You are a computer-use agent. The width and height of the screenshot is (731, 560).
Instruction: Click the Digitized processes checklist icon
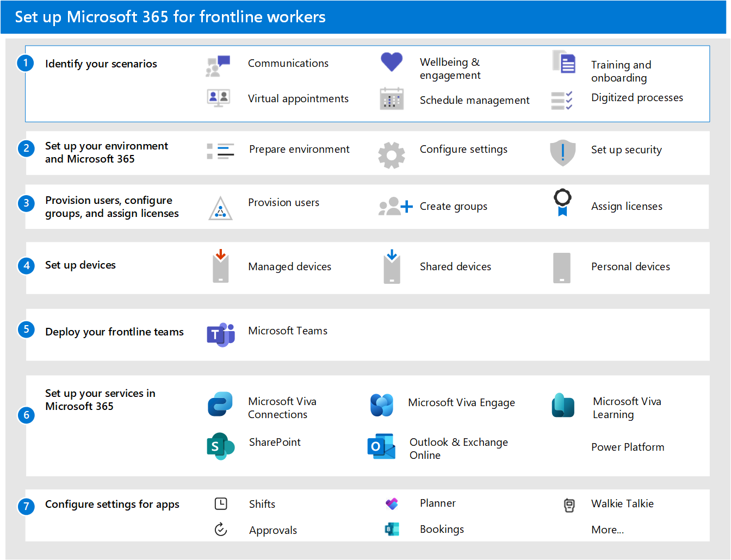click(562, 101)
